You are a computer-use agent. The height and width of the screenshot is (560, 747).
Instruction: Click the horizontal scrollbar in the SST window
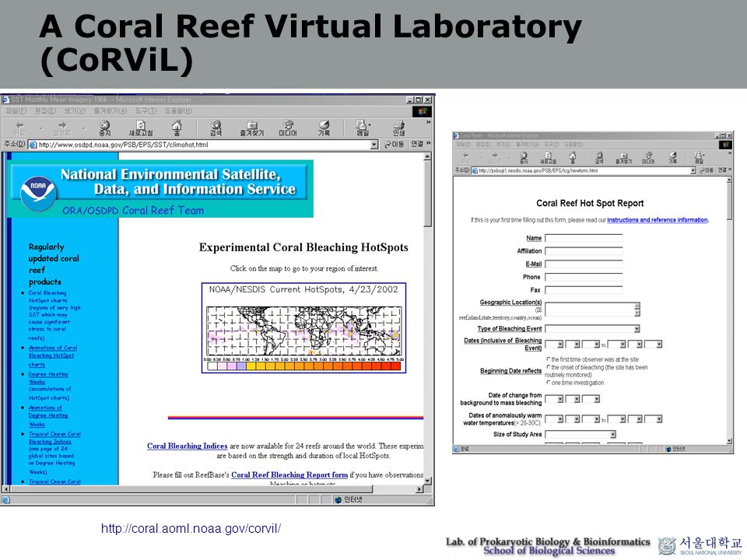[212, 489]
